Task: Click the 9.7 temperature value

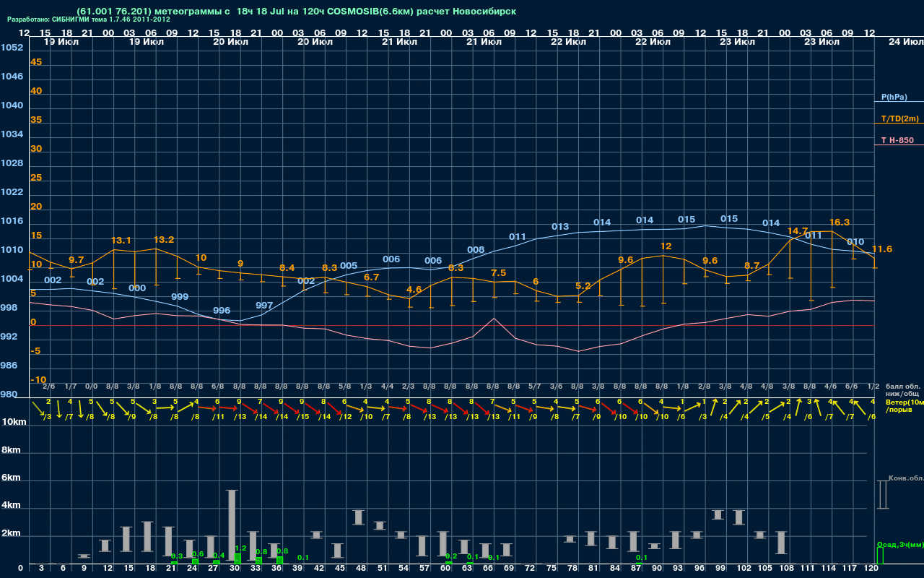Action: [x=76, y=260]
